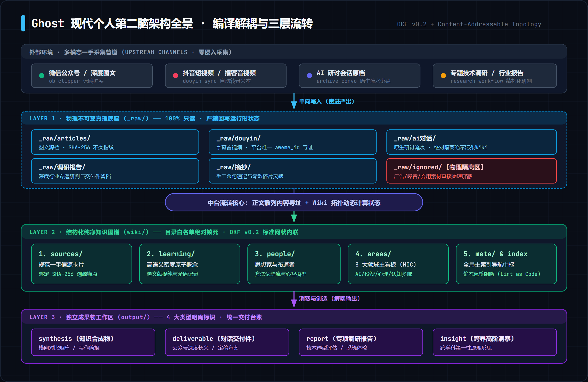Image resolution: width=588 pixels, height=382 pixels.
Task: Click the research-workflow 结构化研判 text
Action: (x=491, y=81)
